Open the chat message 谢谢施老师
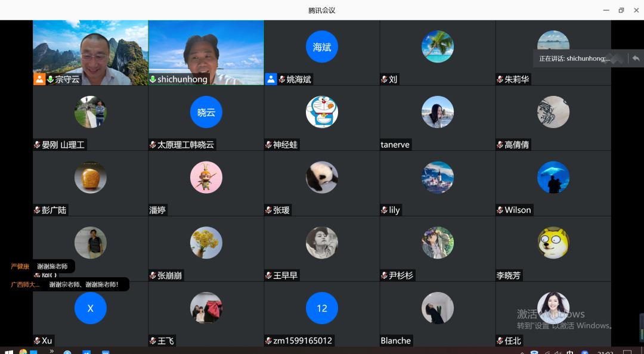 click(x=52, y=266)
